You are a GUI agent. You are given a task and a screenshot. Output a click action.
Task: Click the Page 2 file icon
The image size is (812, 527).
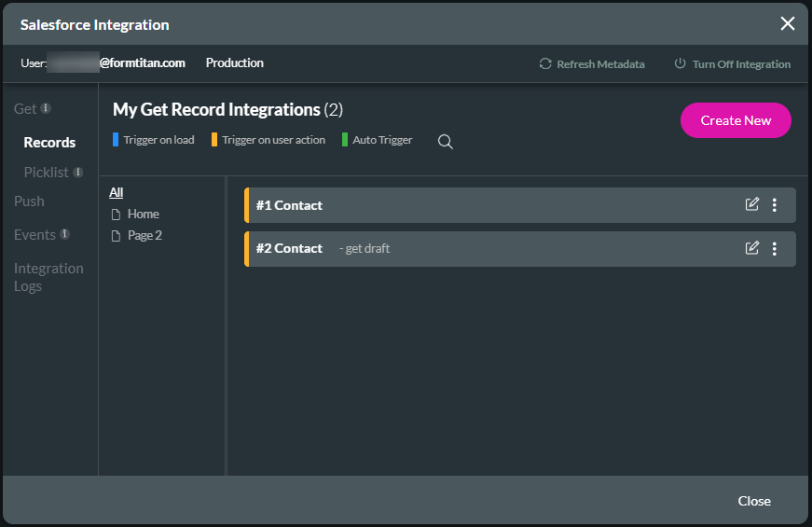(x=116, y=236)
